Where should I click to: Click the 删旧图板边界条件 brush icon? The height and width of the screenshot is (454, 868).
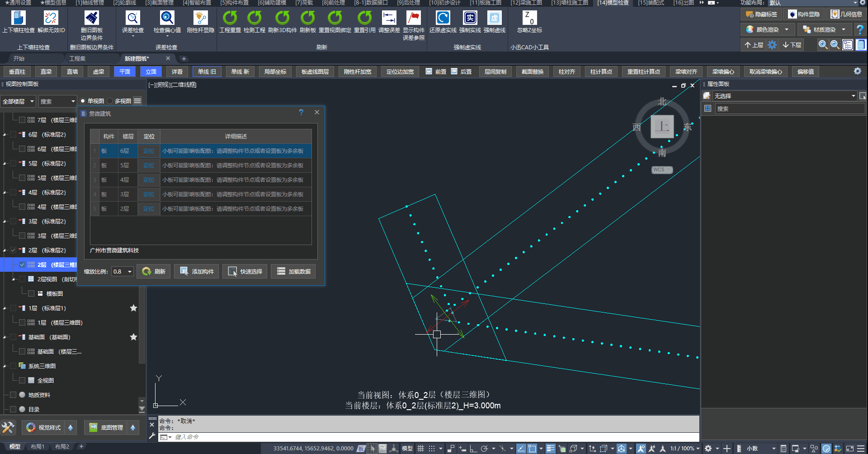92,18
